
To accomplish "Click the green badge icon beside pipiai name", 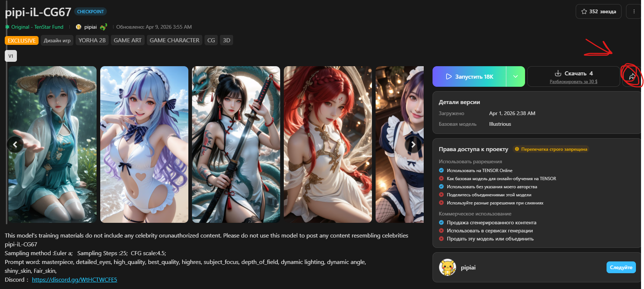I will [x=103, y=27].
